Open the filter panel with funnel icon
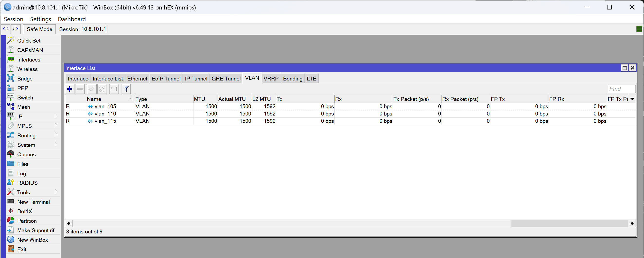Viewport: 644px width, 258px height. (126, 89)
